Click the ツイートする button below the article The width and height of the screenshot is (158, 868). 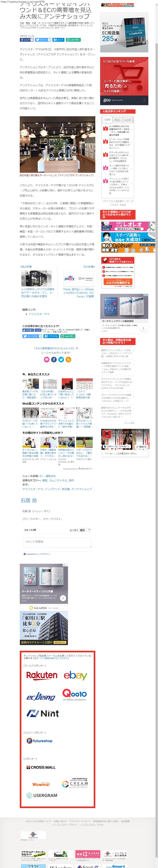tap(32, 336)
